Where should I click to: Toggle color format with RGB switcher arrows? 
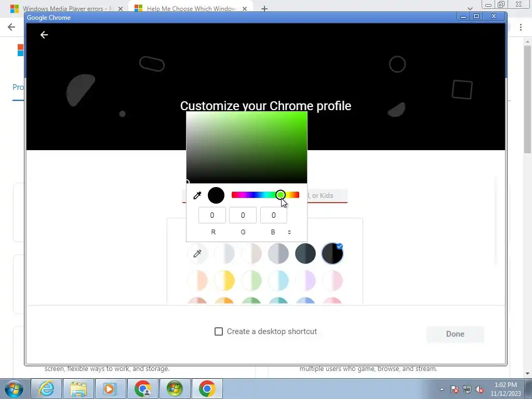289,232
